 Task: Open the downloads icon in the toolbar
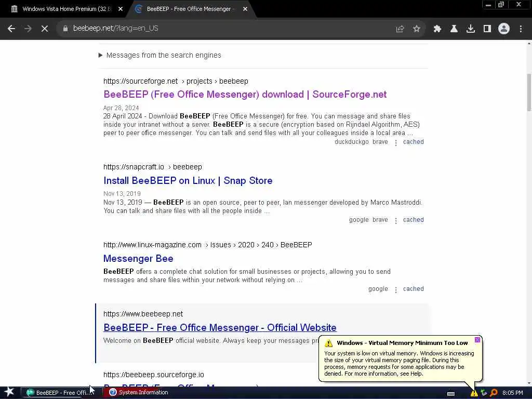471,29
